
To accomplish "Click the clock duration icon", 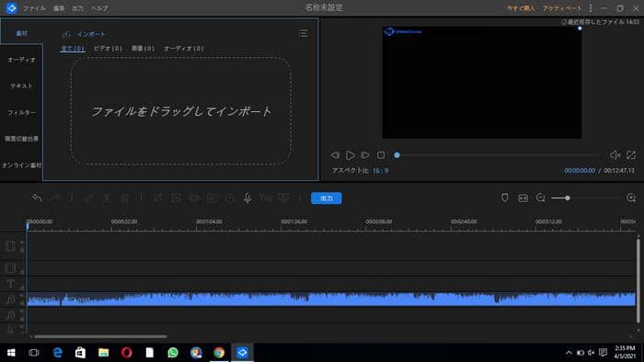I will point(230,198).
